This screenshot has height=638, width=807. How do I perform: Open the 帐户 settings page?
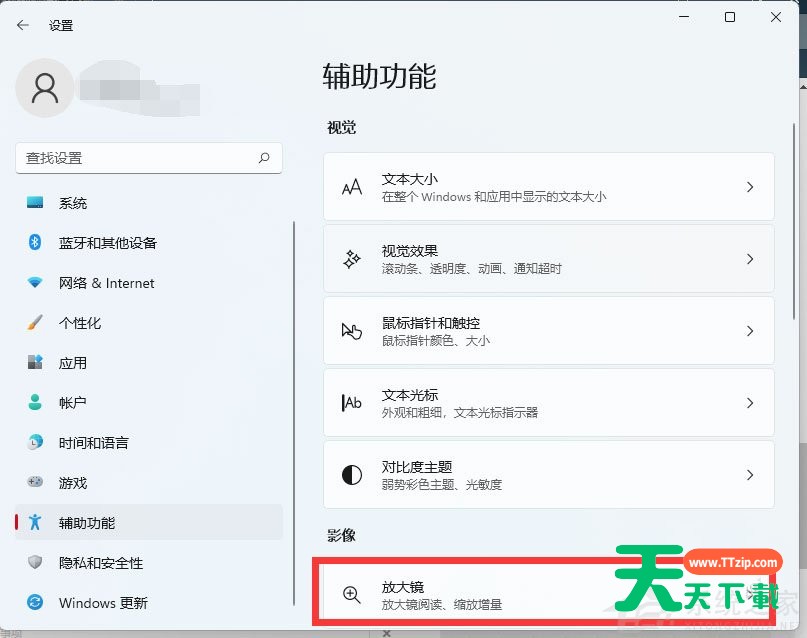[x=73, y=403]
